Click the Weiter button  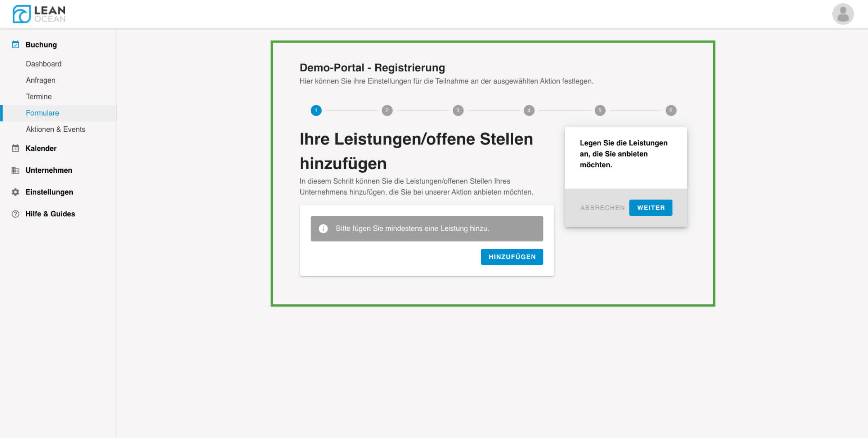point(650,208)
